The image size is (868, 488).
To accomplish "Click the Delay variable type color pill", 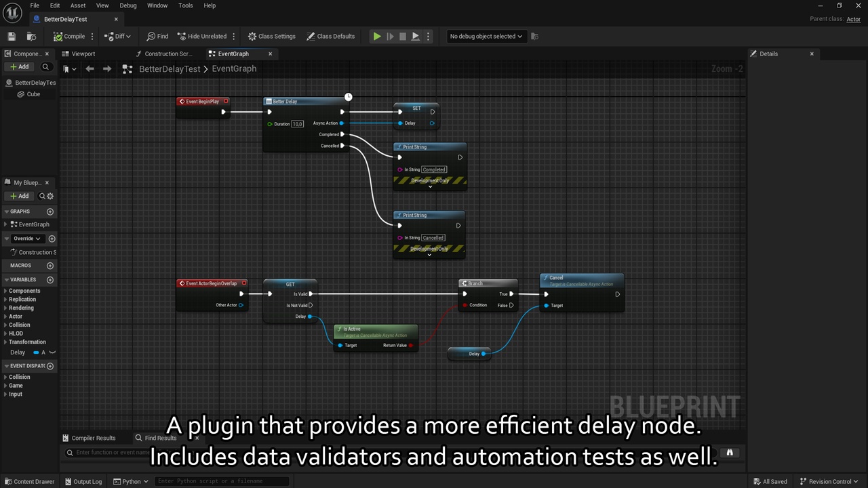I will [36, 352].
